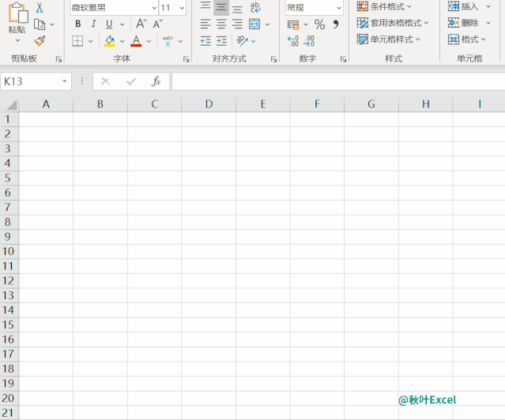Open 条件格式 conditional formatting menu
Image resolution: width=505 pixels, height=420 pixels.
384,6
